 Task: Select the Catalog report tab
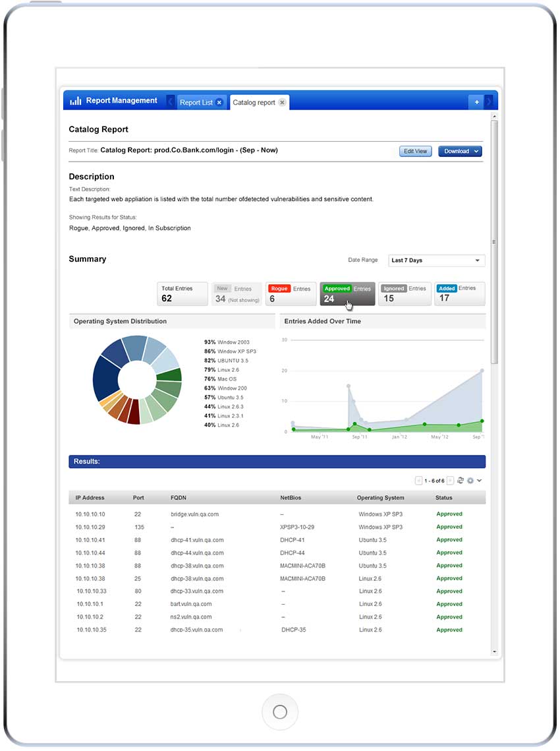point(254,102)
